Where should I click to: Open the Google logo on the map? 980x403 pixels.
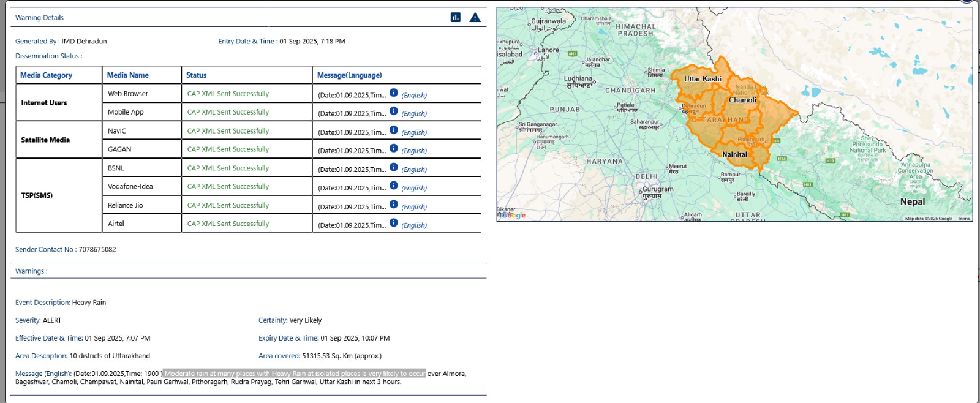(512, 215)
